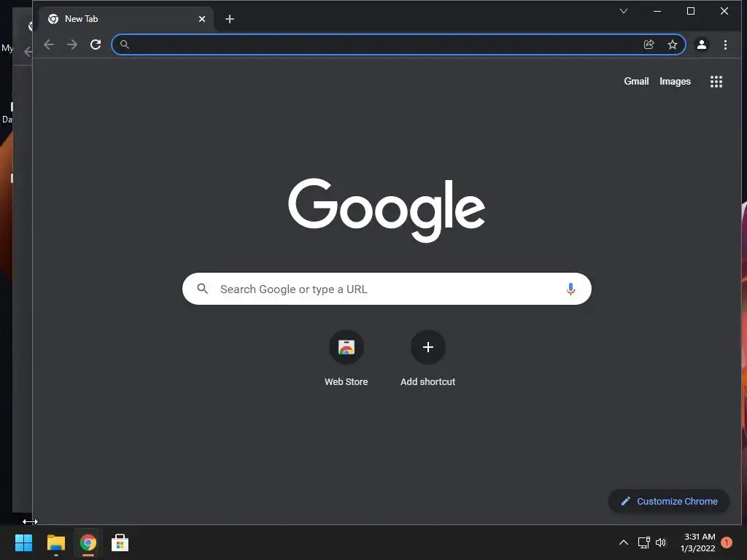
Task: Open the Windows Start menu
Action: 23,542
